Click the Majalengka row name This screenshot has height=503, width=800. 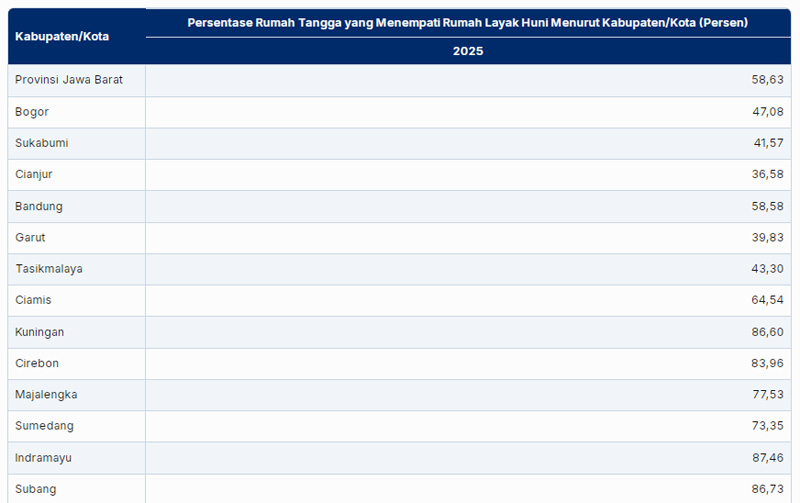pyautogui.click(x=46, y=395)
